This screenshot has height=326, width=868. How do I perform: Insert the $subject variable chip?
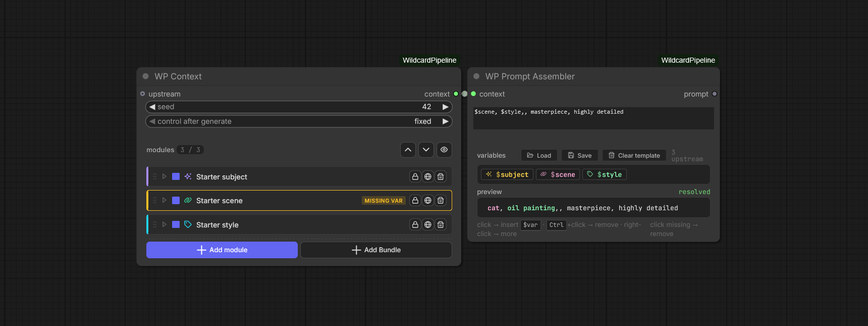(507, 174)
